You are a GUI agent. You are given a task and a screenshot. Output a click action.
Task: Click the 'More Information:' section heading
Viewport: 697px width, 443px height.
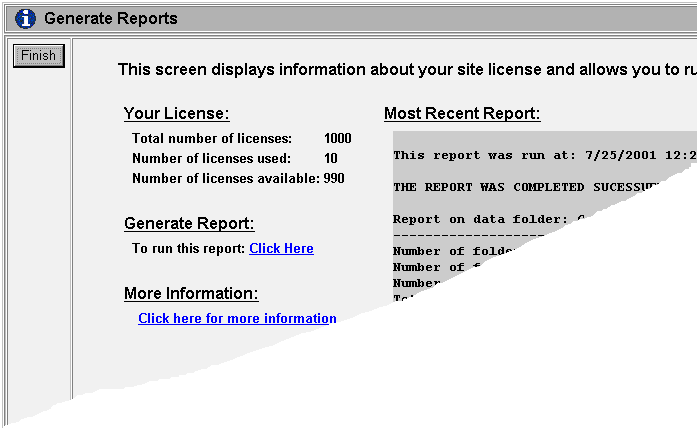pos(191,293)
